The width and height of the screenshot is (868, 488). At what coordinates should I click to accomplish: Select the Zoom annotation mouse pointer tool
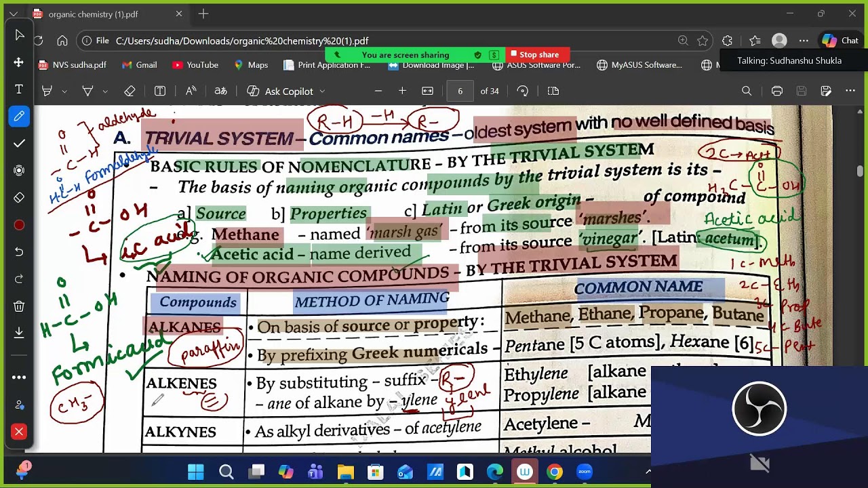pyautogui.click(x=19, y=35)
